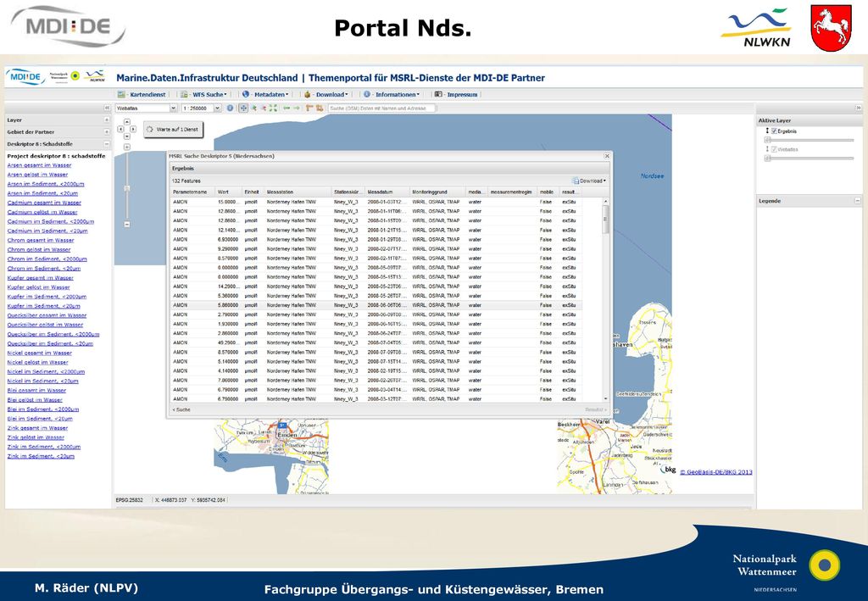Select the pan map tool
Screen dimensions: 868x601
pos(243,108)
